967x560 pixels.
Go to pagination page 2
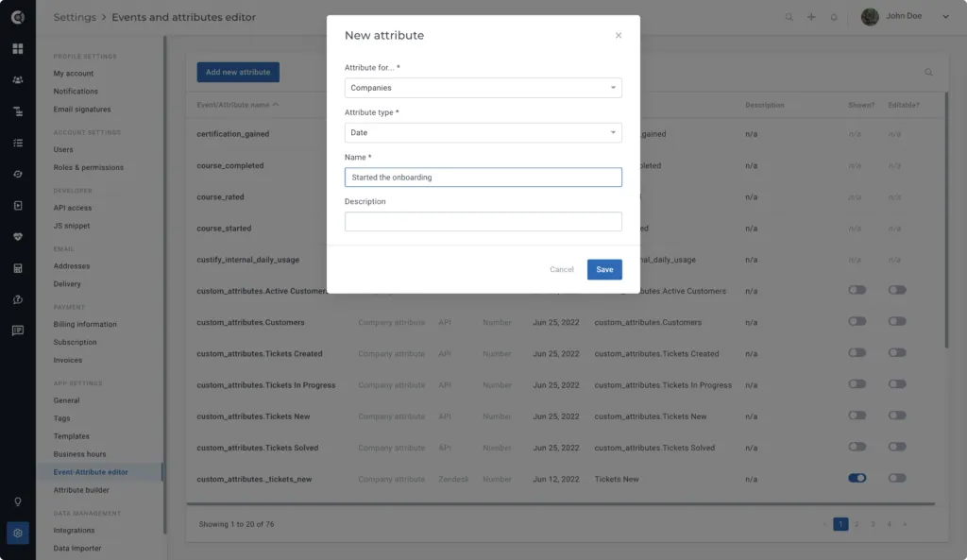tap(857, 524)
